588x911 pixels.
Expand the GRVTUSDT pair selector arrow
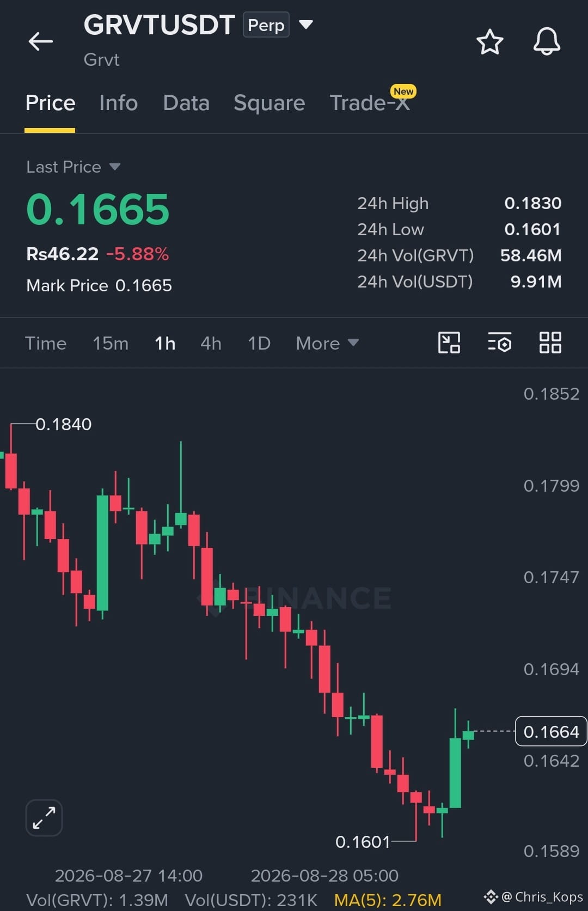pos(306,25)
